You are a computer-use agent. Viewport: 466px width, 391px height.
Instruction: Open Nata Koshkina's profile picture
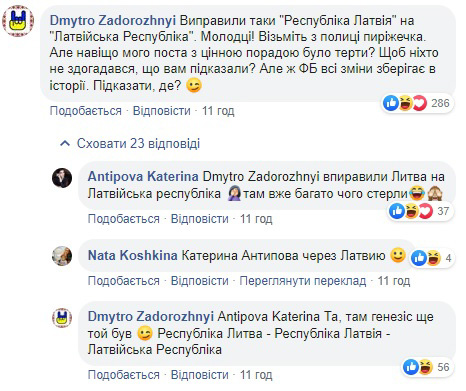point(62,256)
